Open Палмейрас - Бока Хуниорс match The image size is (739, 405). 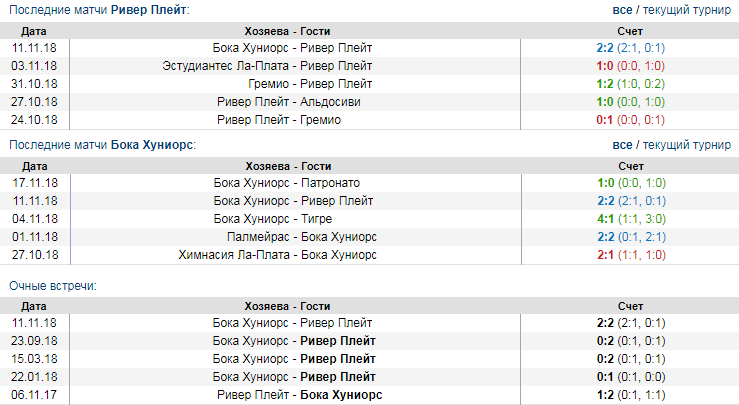295,236
